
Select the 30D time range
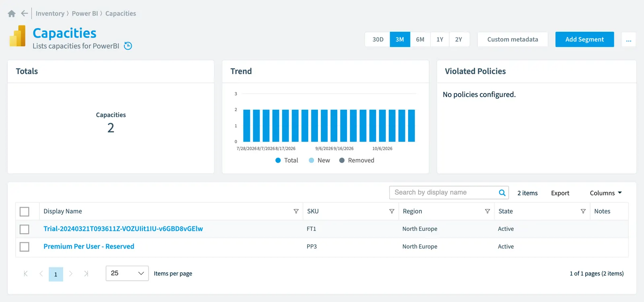tap(378, 39)
